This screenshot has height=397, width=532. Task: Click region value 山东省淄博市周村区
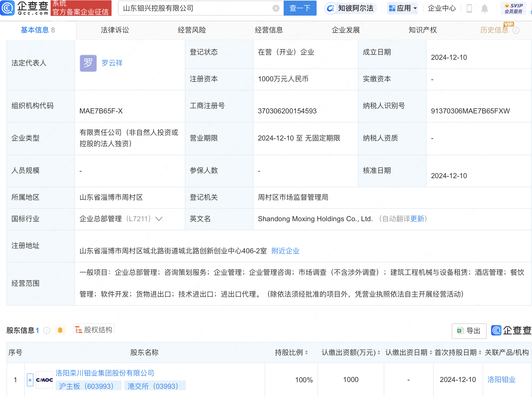pyautogui.click(x=111, y=197)
